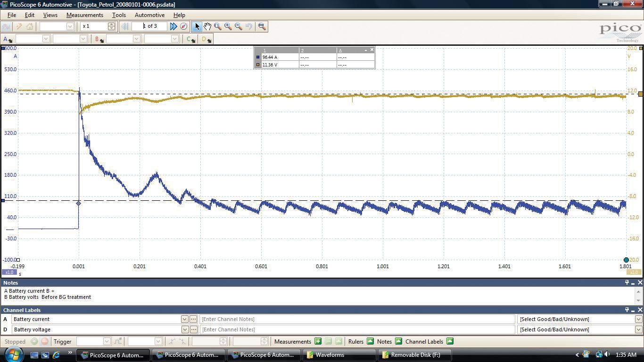Go to the next waveform buffer
Image resolution: width=644 pixels, height=362 pixels.
173,26
